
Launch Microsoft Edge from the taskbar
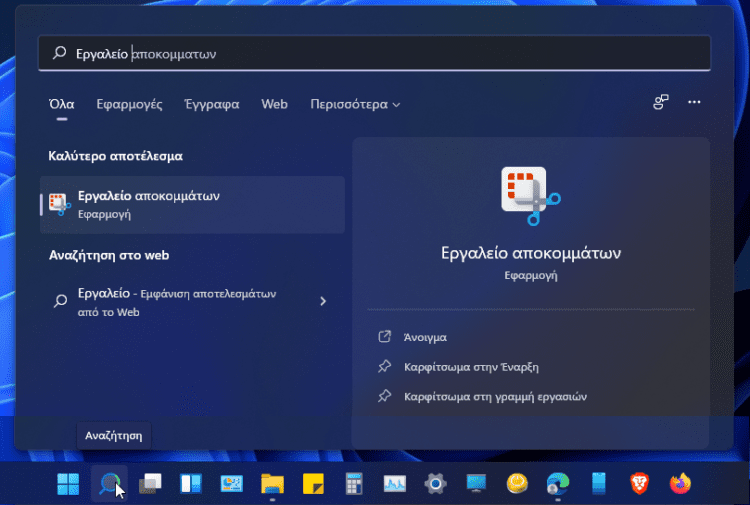[558, 484]
